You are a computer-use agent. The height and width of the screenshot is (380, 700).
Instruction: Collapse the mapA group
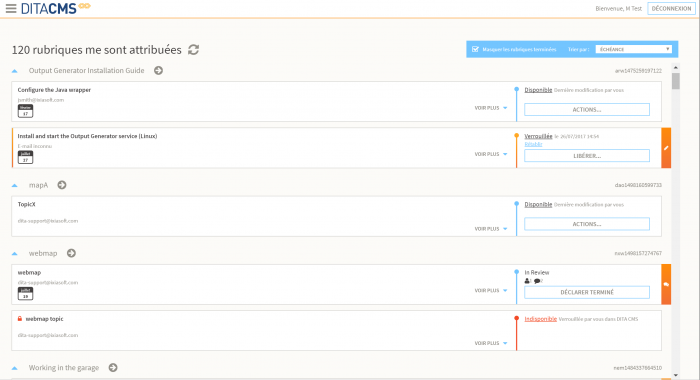tap(15, 185)
